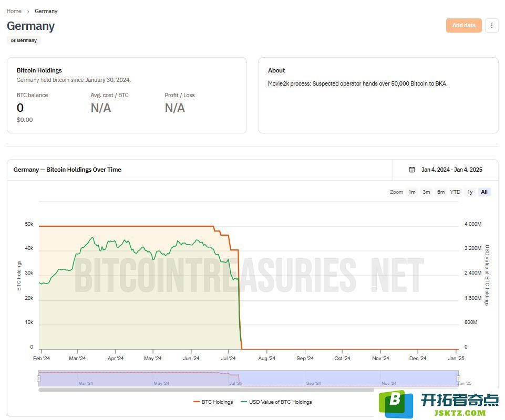Viewport: 505px width, 420px height.
Task: Click the Jan '25 x-axis label
Action: [456, 359]
